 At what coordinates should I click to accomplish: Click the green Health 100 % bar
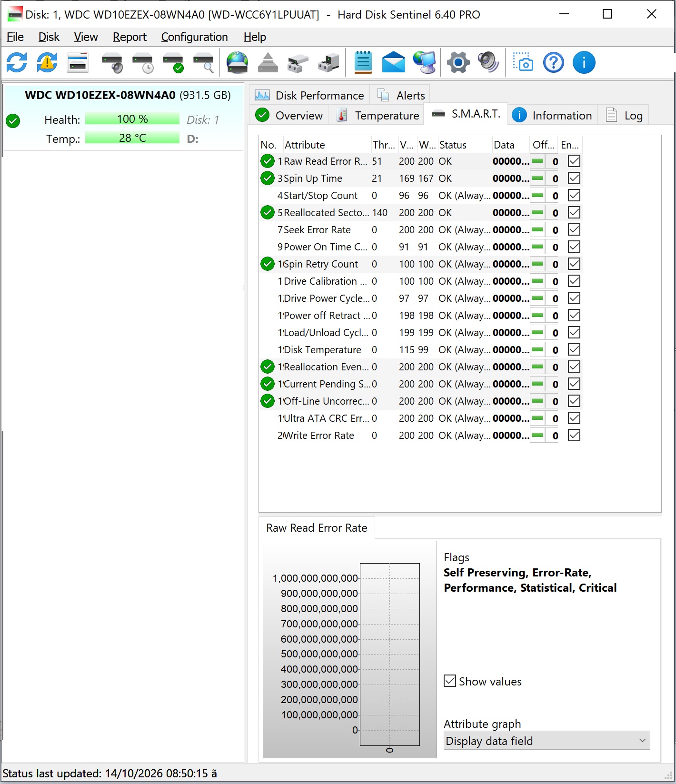pyautogui.click(x=132, y=119)
